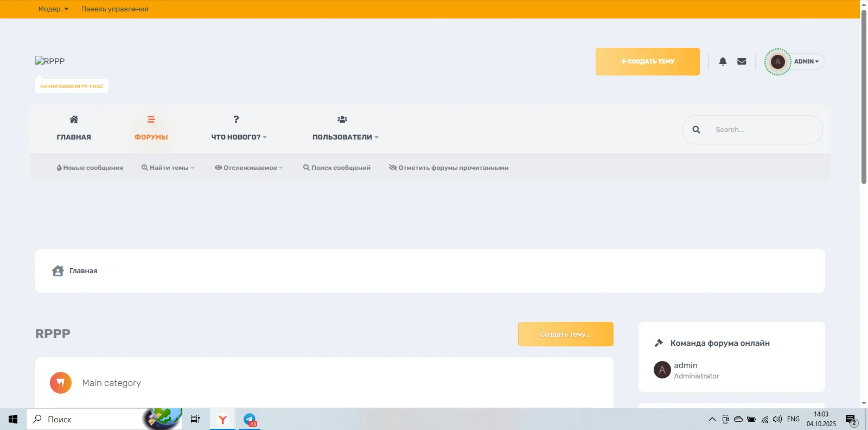Screen dimensions: 868x430
Task: Click the home icon in breadcrumb
Action: click(58, 271)
